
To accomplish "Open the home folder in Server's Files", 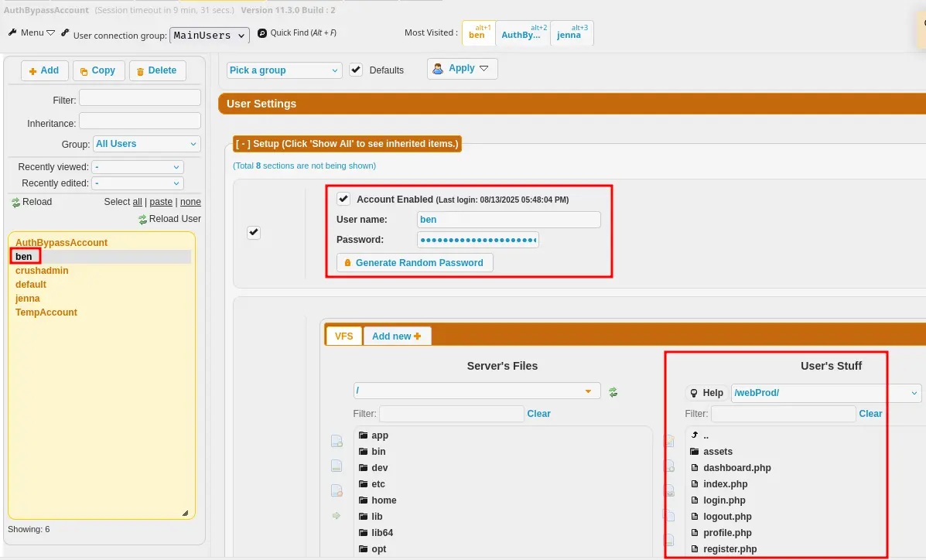I will pos(383,500).
